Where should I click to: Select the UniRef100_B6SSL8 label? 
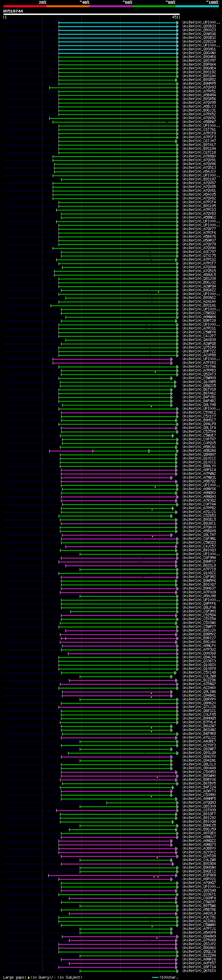pyautogui.click(x=199, y=565)
